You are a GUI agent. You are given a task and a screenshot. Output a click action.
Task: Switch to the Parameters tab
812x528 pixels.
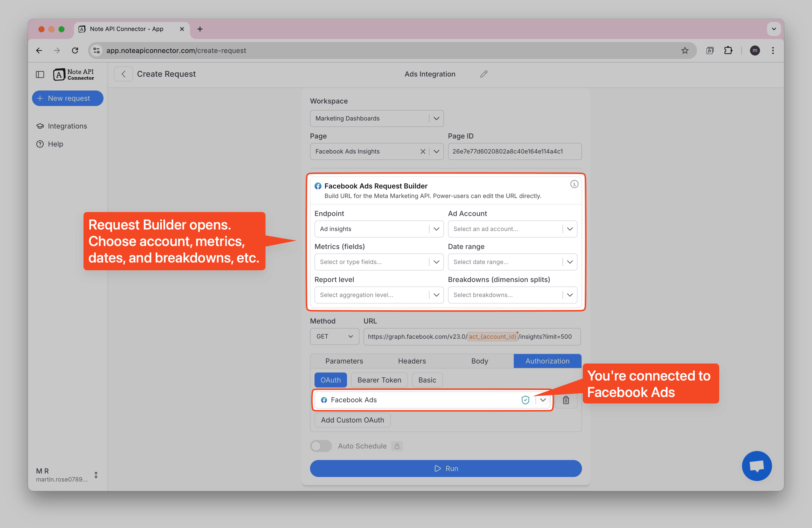click(x=344, y=361)
